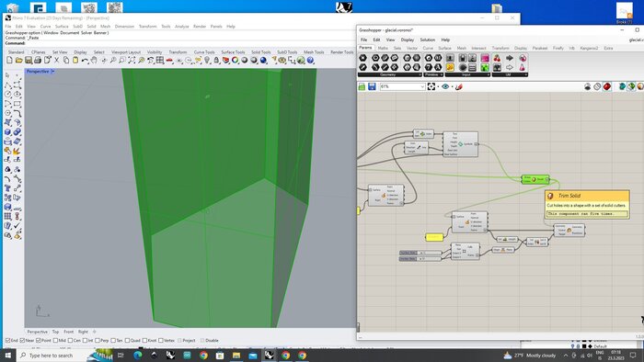The width and height of the screenshot is (644, 362).
Task: Click the color wheel render icon in Rhino toolbar
Action: point(235,61)
